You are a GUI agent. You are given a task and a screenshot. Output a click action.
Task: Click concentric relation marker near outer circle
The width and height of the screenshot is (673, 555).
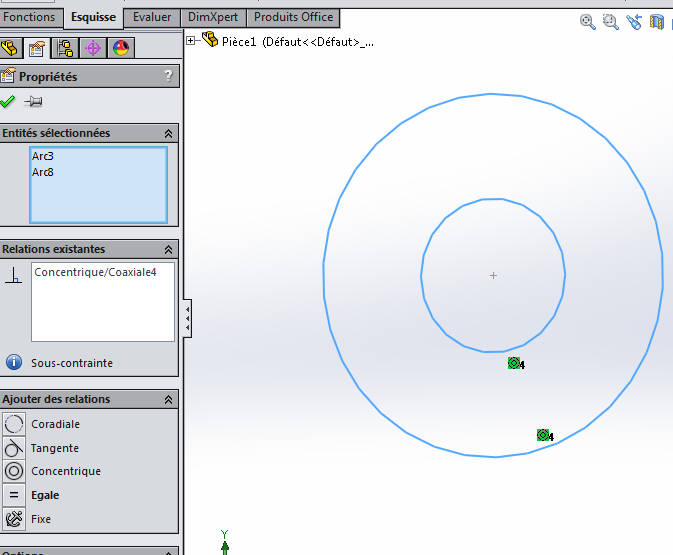[543, 435]
